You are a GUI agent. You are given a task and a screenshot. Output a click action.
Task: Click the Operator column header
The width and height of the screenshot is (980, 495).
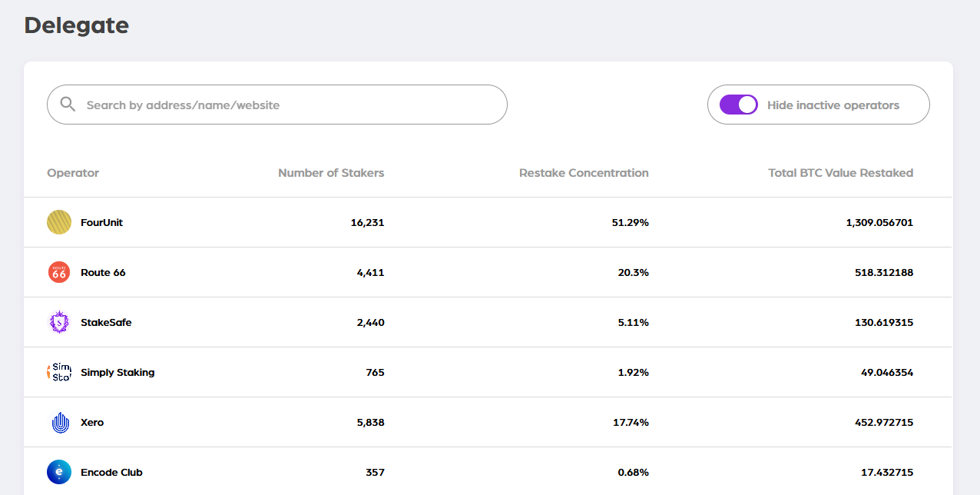(x=73, y=173)
